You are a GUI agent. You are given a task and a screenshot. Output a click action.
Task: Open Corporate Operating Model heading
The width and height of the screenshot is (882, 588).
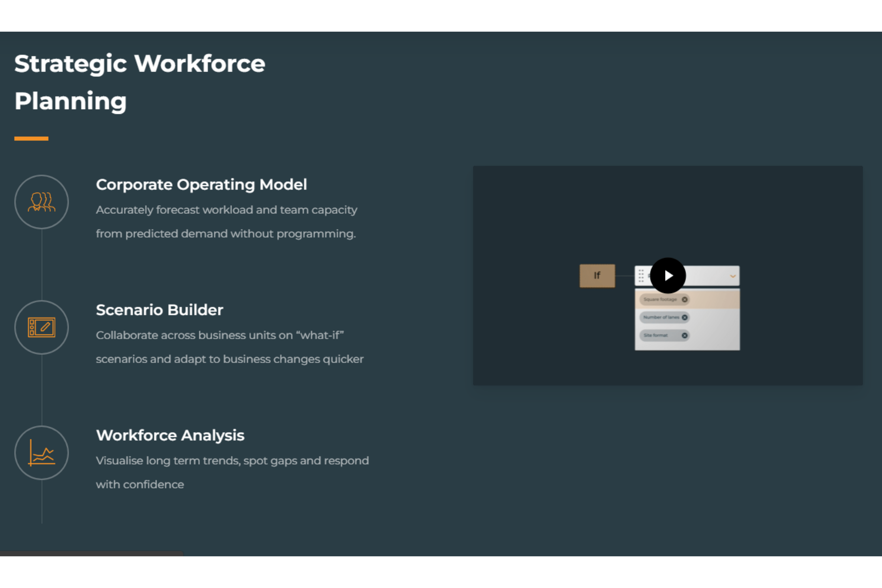(201, 185)
